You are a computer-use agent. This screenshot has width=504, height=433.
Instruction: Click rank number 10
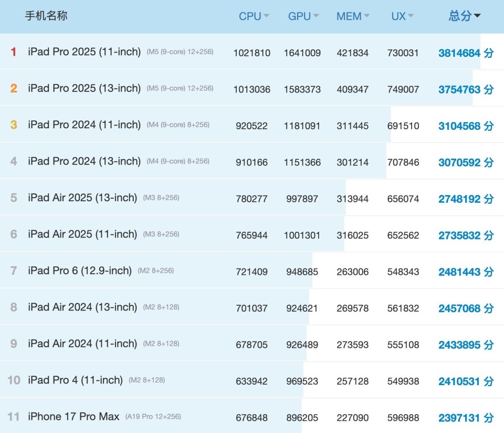click(x=14, y=380)
